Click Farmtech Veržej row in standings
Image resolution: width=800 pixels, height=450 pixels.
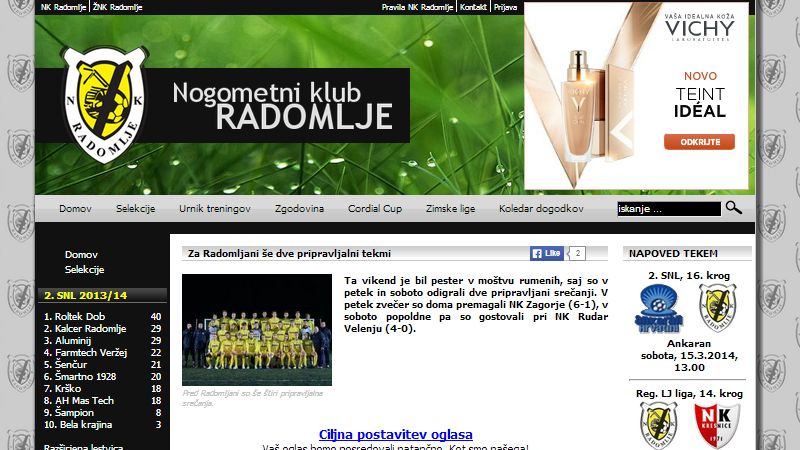pyautogui.click(x=102, y=353)
